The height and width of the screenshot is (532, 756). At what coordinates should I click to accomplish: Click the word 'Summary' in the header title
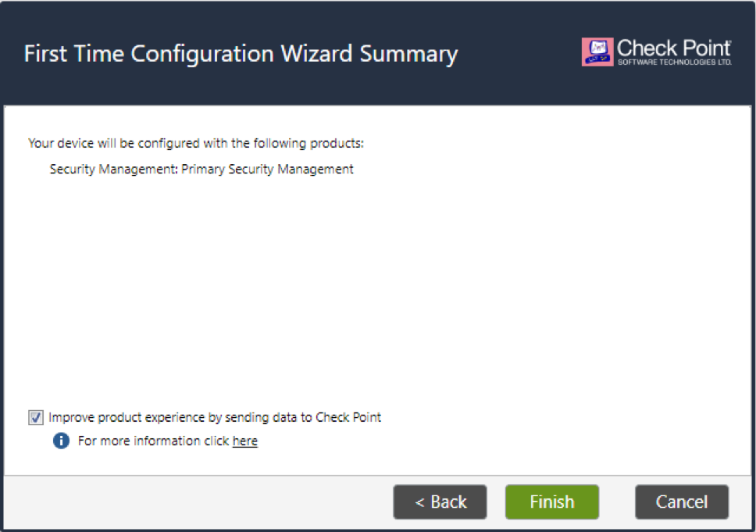(408, 54)
